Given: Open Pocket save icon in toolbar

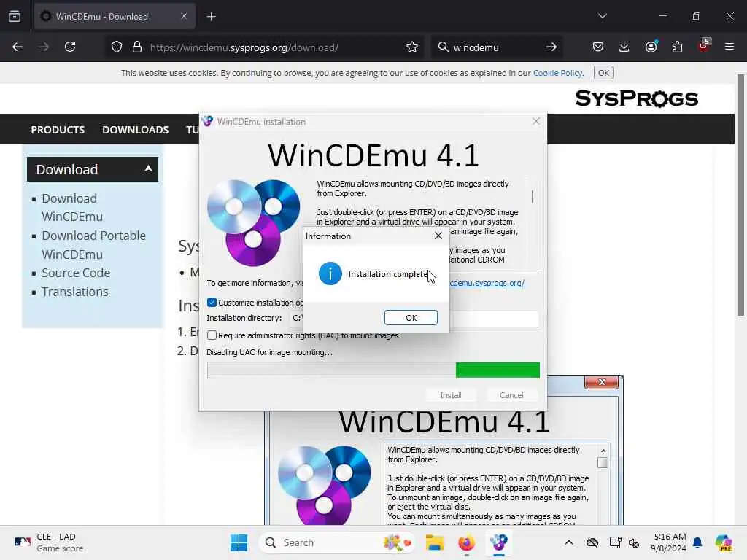Looking at the screenshot, I should point(598,47).
